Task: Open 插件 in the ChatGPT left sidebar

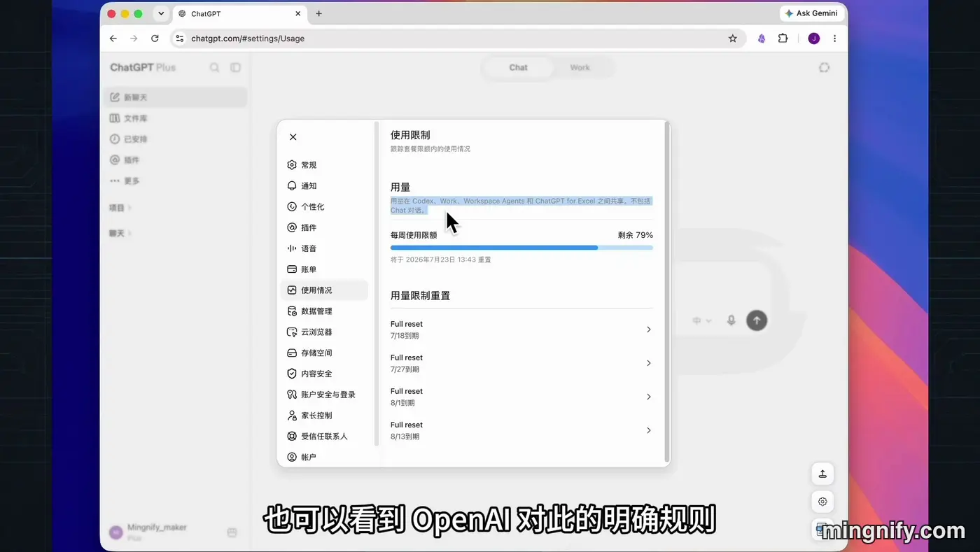Action: tap(175, 160)
